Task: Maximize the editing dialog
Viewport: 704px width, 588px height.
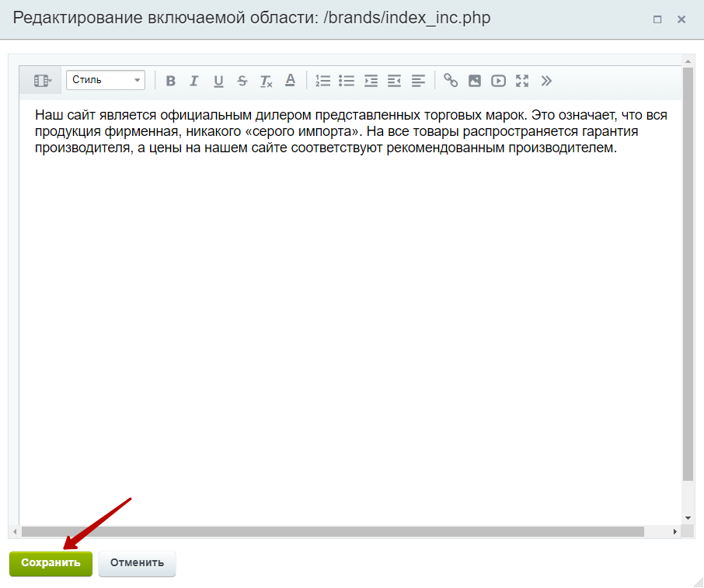Action: tap(657, 19)
